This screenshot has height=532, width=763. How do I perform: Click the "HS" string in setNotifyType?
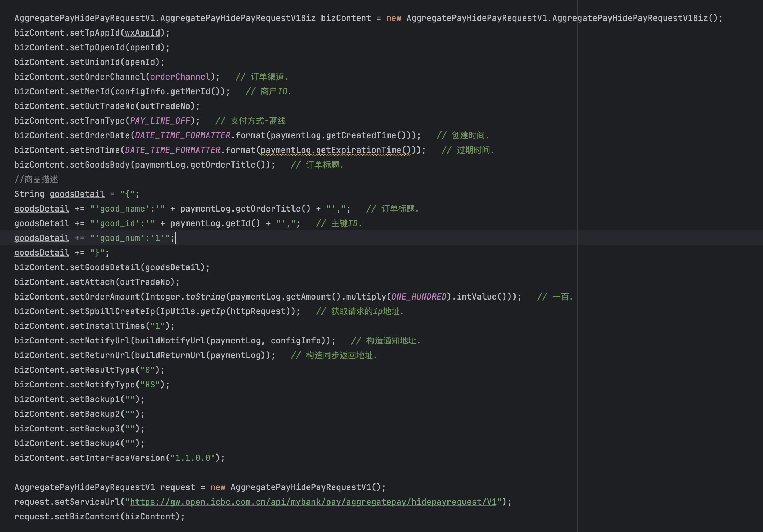tap(150, 385)
